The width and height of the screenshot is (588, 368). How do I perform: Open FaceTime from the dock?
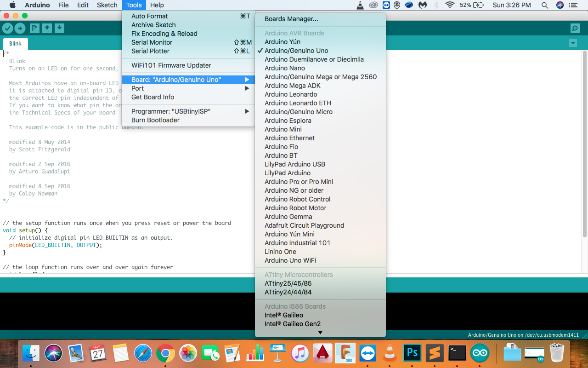pyautogui.click(x=210, y=353)
